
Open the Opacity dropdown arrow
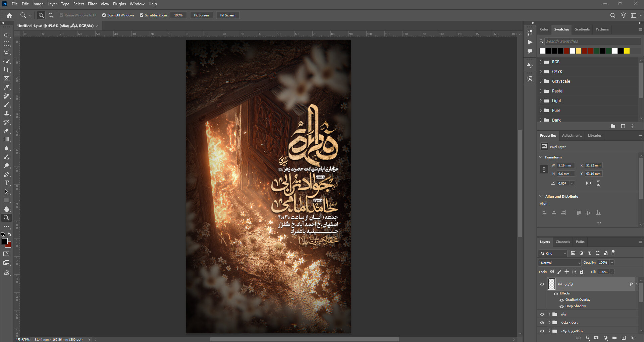coord(612,263)
